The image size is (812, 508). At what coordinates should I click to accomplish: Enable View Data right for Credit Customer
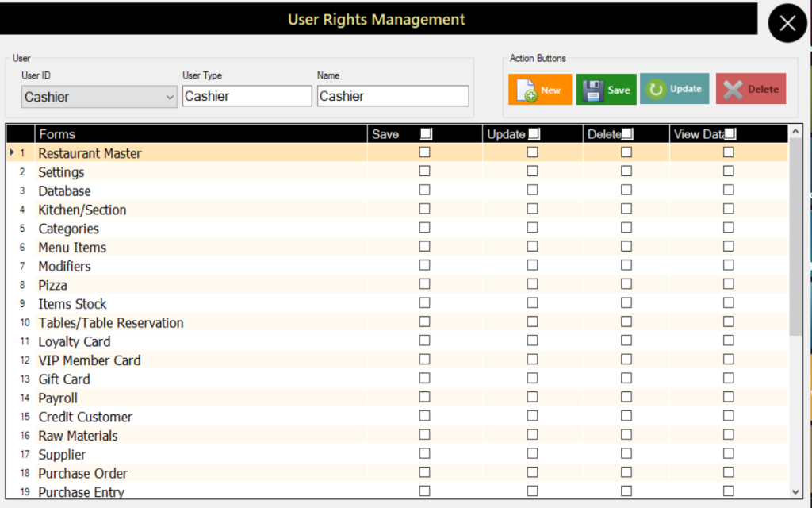(729, 416)
